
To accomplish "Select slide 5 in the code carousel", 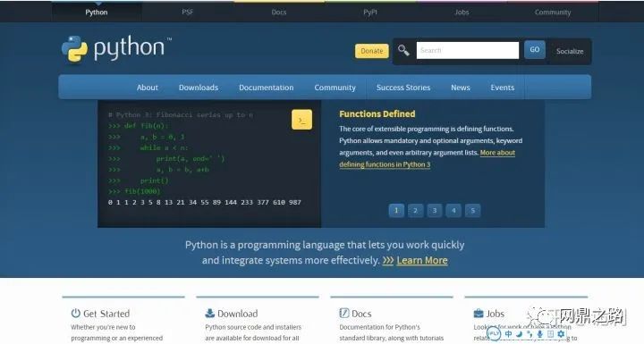I will click(473, 211).
